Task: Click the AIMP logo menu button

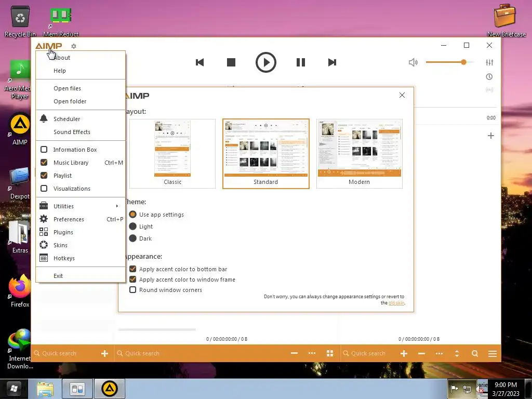Action: click(x=48, y=46)
